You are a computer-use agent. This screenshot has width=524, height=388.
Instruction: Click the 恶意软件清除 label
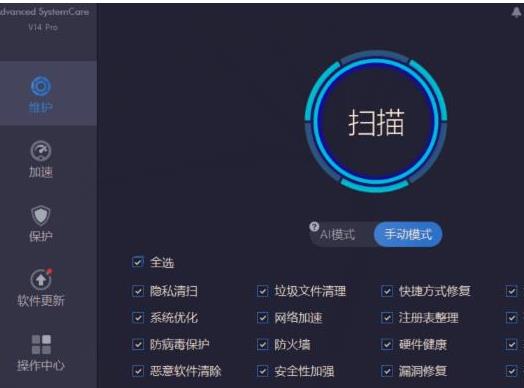point(185,371)
